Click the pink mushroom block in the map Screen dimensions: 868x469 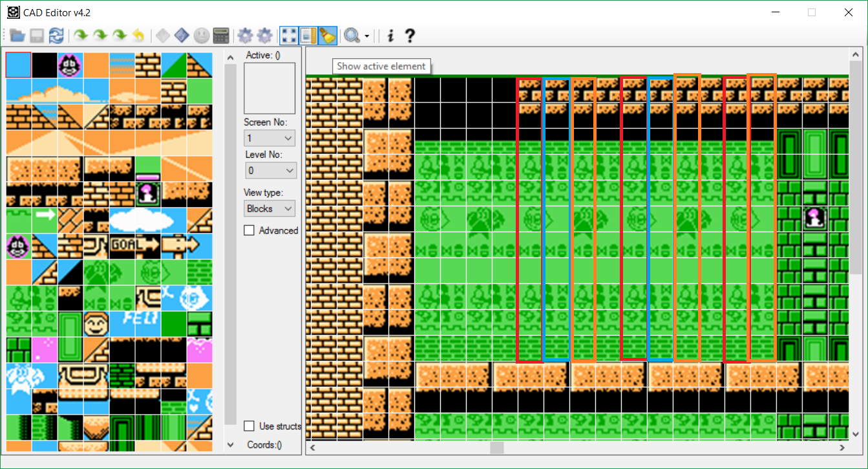pyautogui.click(x=815, y=219)
